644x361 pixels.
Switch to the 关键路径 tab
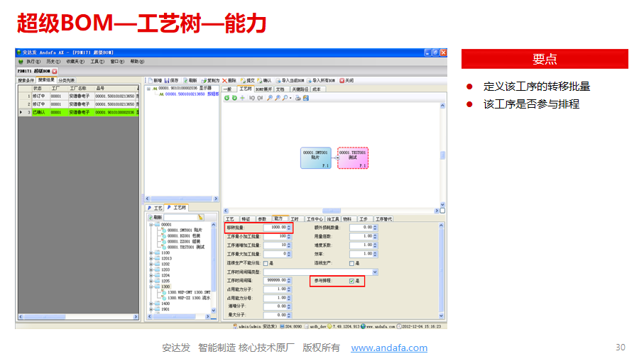tap(298, 89)
